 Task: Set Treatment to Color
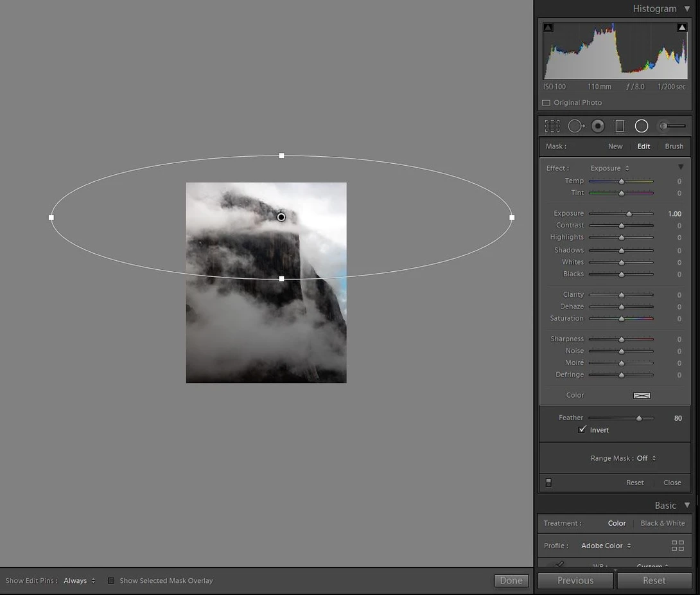617,523
